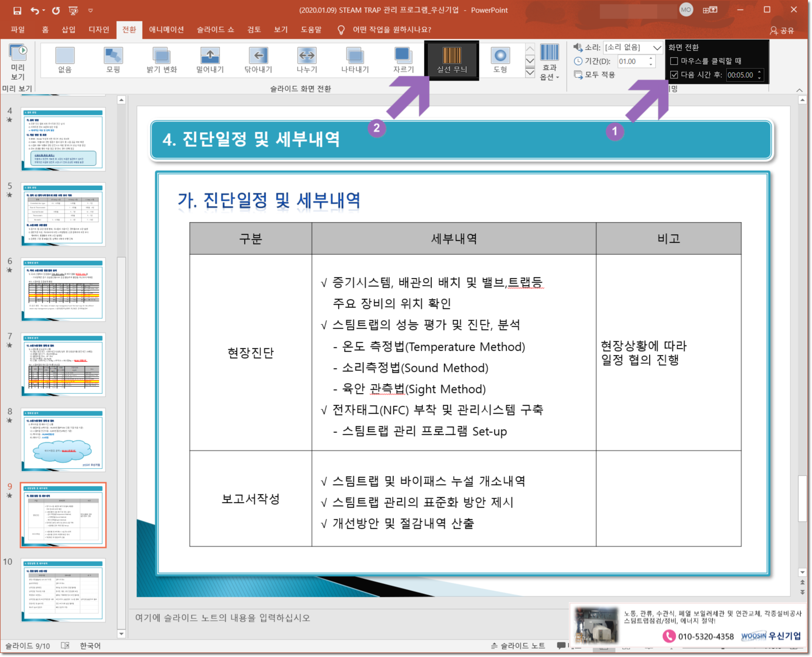
Task: Click the 슬라이드 9/10 status indicator
Action: pyautogui.click(x=27, y=646)
